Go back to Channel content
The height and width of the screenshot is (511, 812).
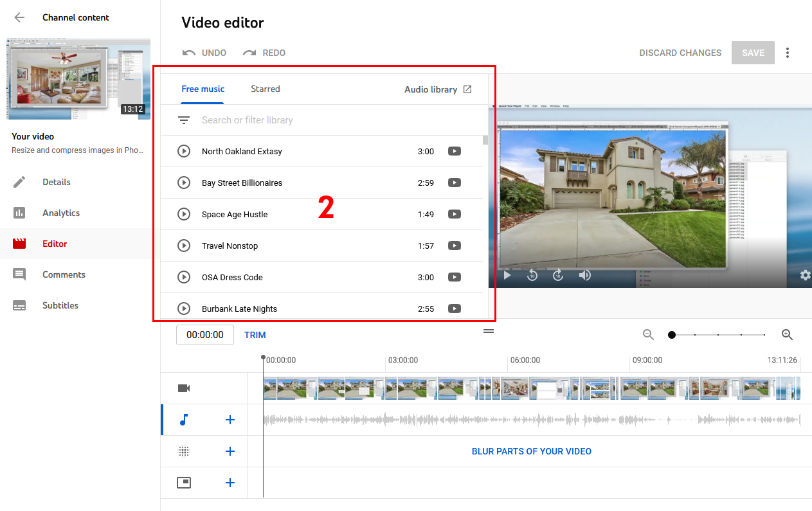pyautogui.click(x=19, y=17)
